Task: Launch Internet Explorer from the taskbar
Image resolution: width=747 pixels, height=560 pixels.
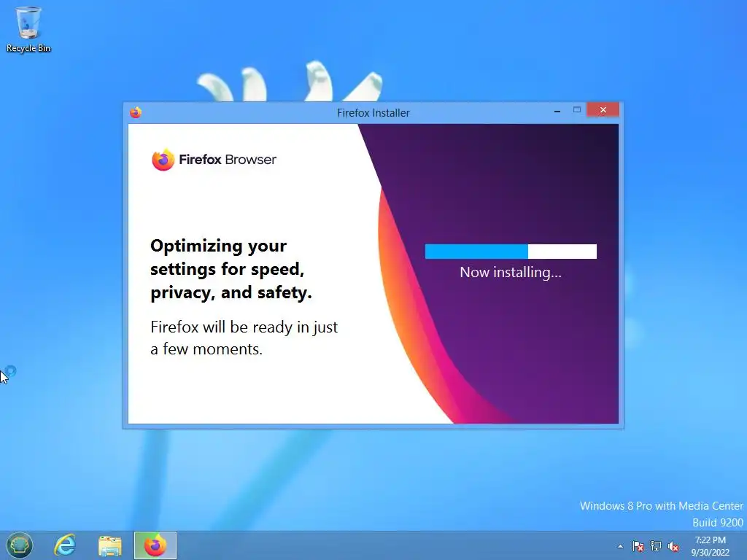Action: pos(65,545)
